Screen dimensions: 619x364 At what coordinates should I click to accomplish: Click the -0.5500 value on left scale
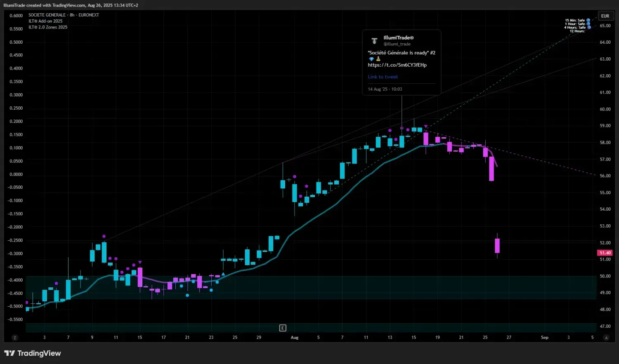pyautogui.click(x=15, y=319)
